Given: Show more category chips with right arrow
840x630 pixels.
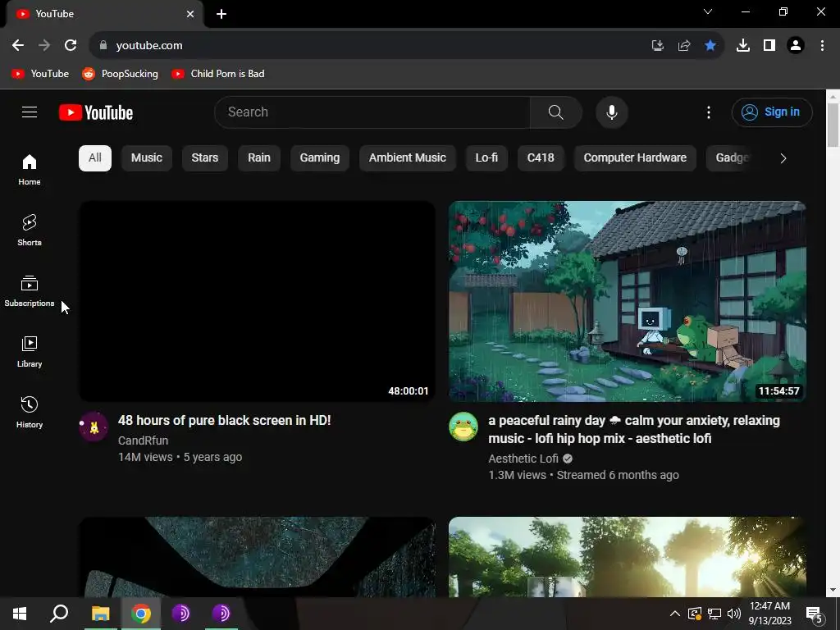Looking at the screenshot, I should [x=783, y=158].
